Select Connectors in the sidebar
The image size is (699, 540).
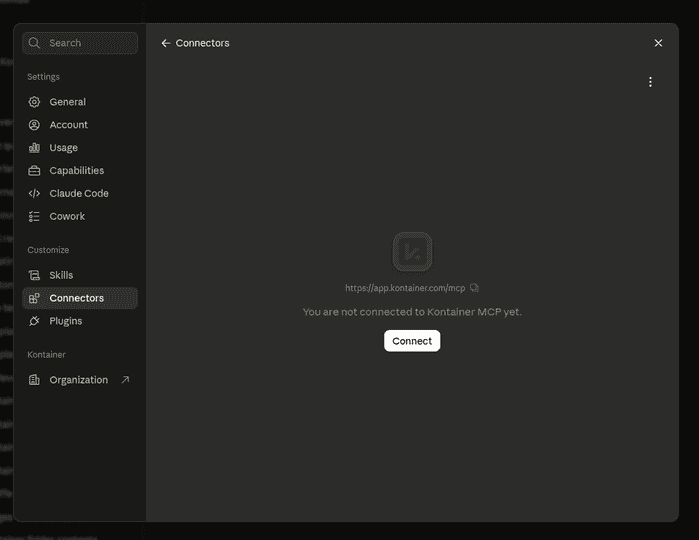(80, 298)
